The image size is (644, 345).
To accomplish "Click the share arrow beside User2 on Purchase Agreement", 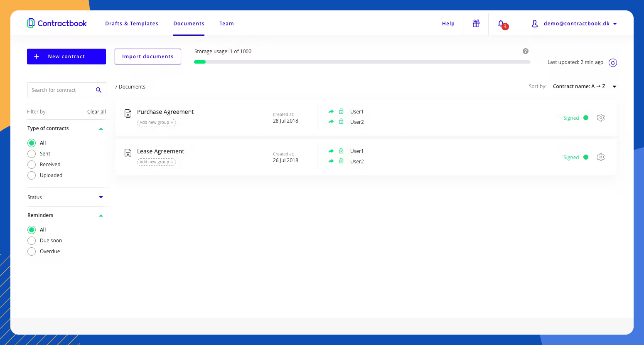I will pos(331,121).
